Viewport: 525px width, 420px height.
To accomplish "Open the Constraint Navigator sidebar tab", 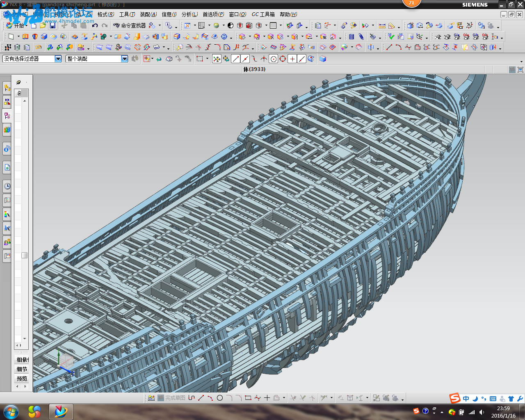I will pyautogui.click(x=7, y=102).
